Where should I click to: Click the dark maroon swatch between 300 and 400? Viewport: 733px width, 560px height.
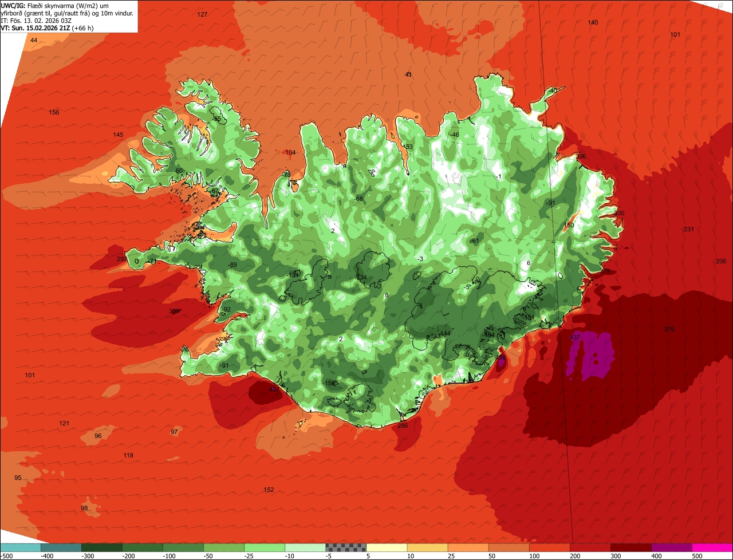coord(630,547)
